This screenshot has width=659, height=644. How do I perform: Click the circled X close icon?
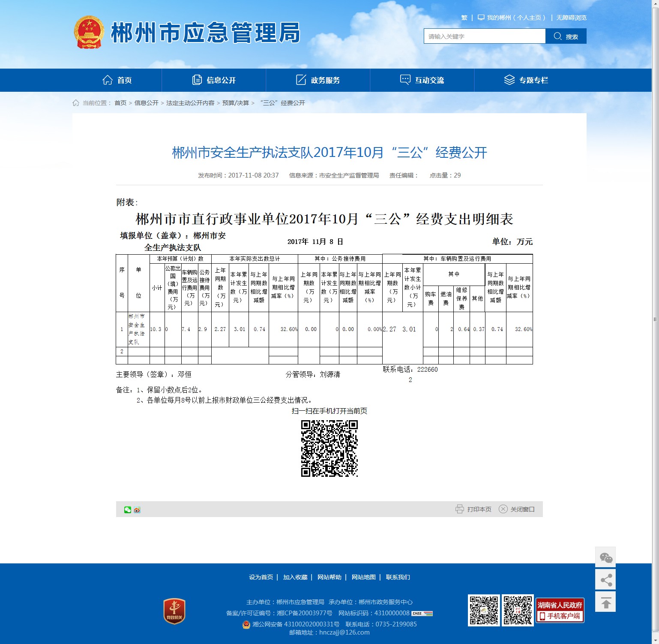click(x=503, y=509)
